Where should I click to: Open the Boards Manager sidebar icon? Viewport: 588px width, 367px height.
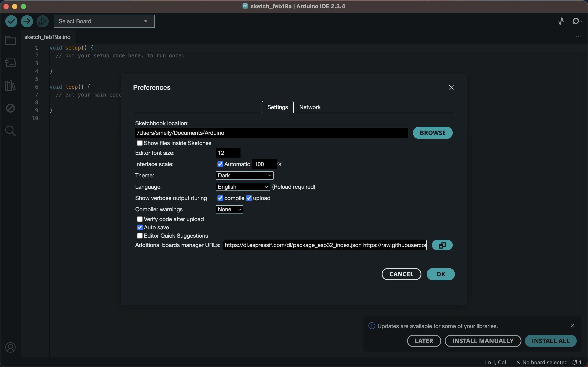10,63
